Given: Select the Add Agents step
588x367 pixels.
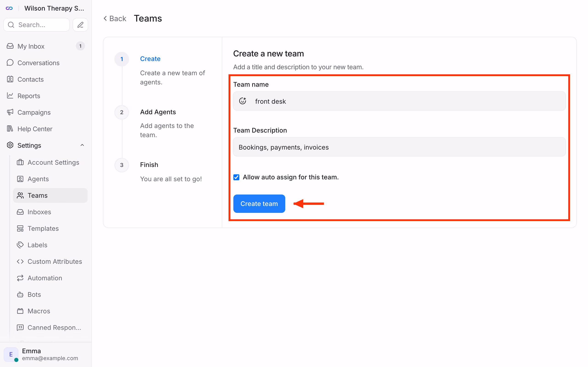Looking at the screenshot, I should [158, 112].
